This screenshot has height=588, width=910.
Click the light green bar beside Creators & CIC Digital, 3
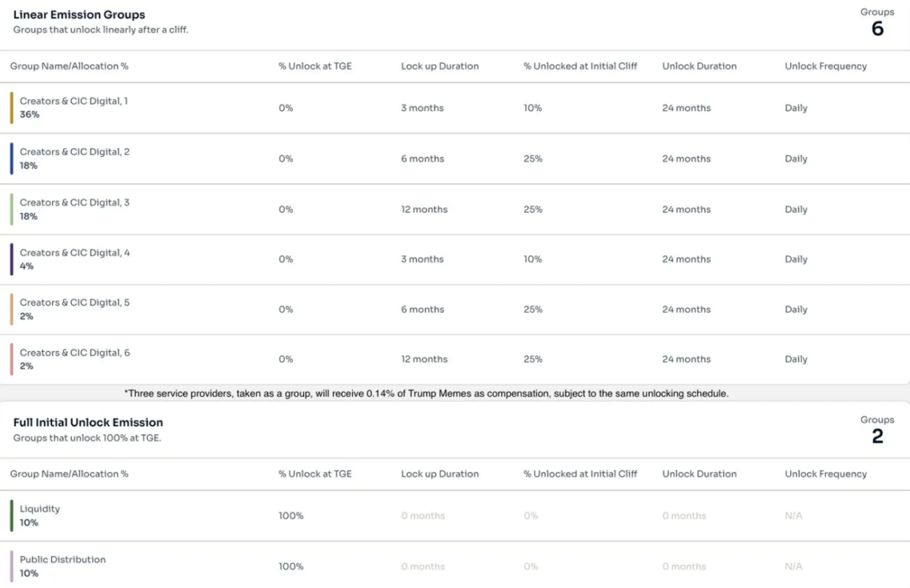click(12, 209)
